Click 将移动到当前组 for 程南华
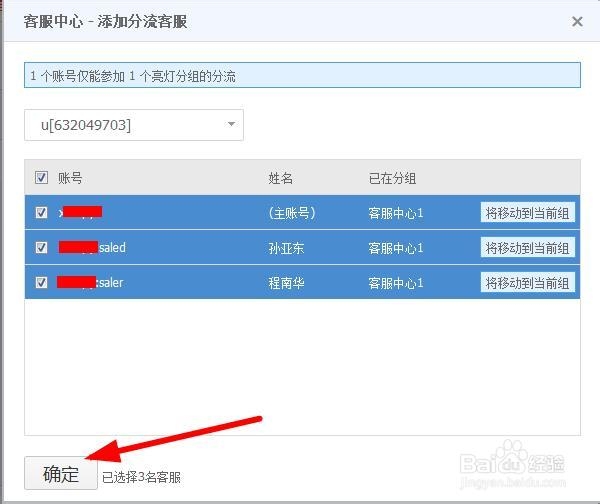 tap(528, 283)
